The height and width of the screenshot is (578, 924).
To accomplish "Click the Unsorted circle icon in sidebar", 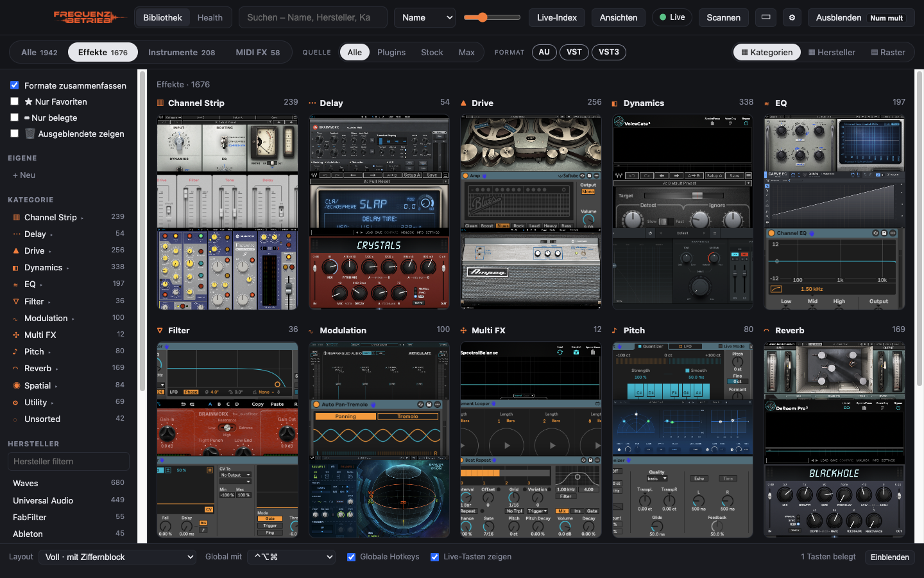I will click(x=16, y=419).
